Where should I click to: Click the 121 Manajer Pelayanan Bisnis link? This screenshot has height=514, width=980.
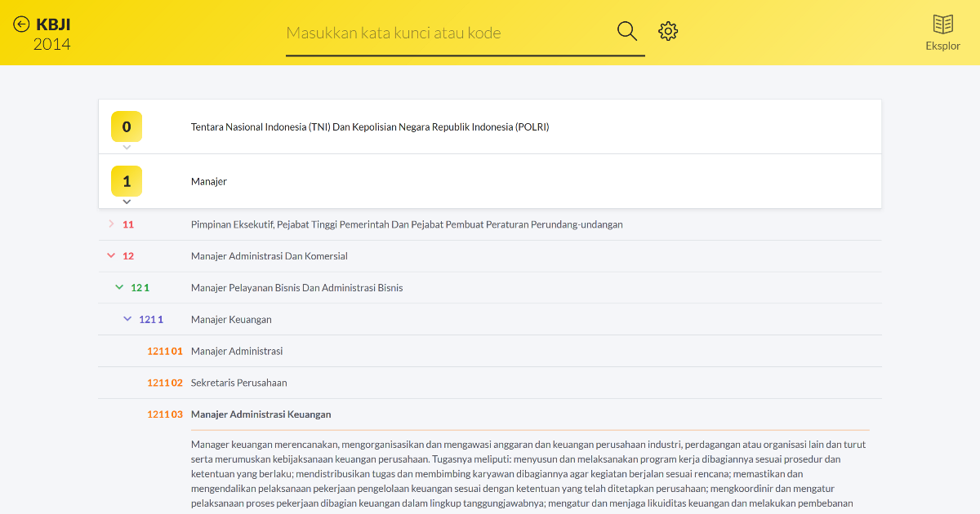296,287
